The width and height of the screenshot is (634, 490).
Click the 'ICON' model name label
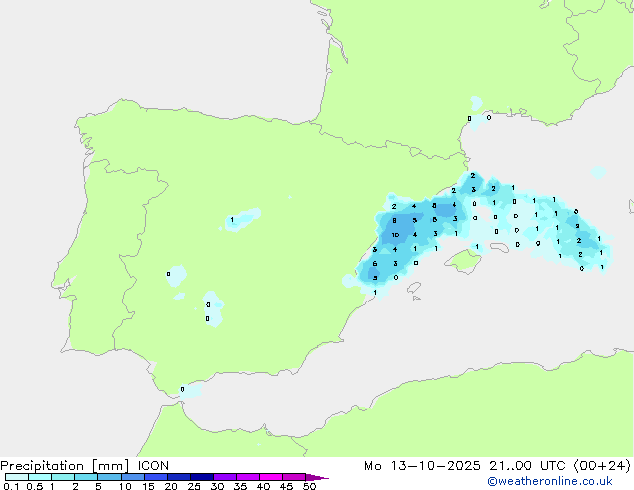tap(153, 466)
